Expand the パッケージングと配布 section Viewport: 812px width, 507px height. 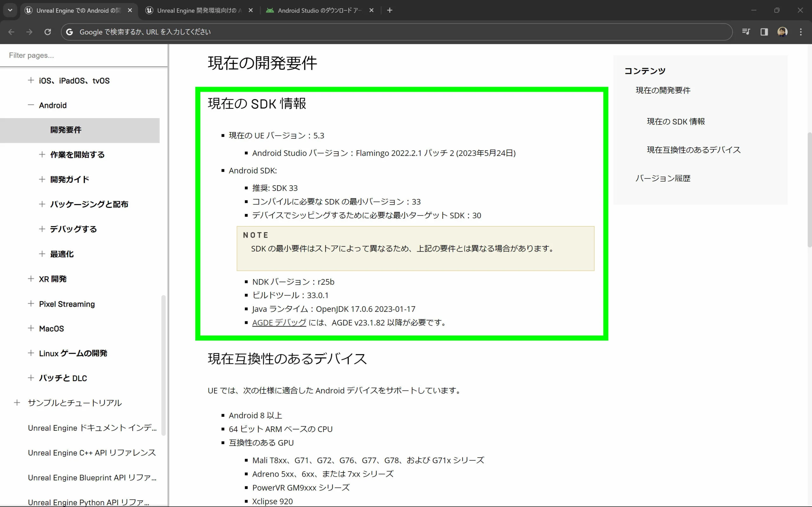[x=42, y=204]
